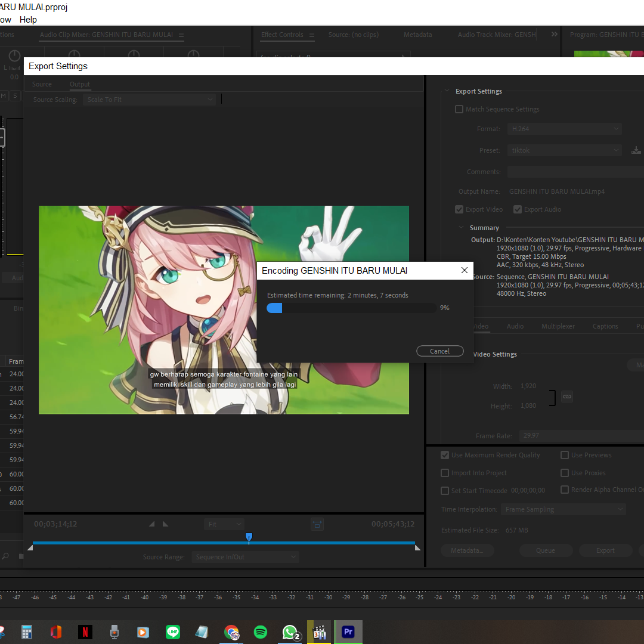Uncheck the Export Audio checkbox
Viewport: 644px width, 644px height.
click(518, 209)
